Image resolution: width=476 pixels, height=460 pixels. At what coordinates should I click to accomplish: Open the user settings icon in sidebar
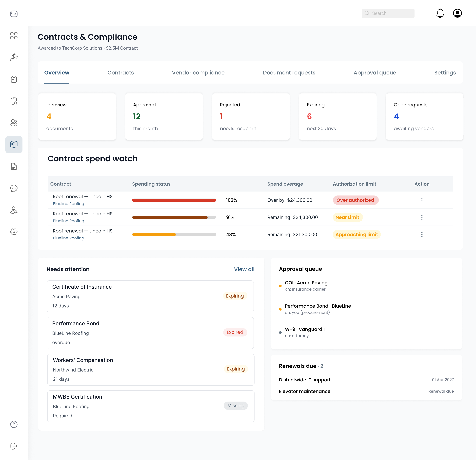click(x=14, y=210)
